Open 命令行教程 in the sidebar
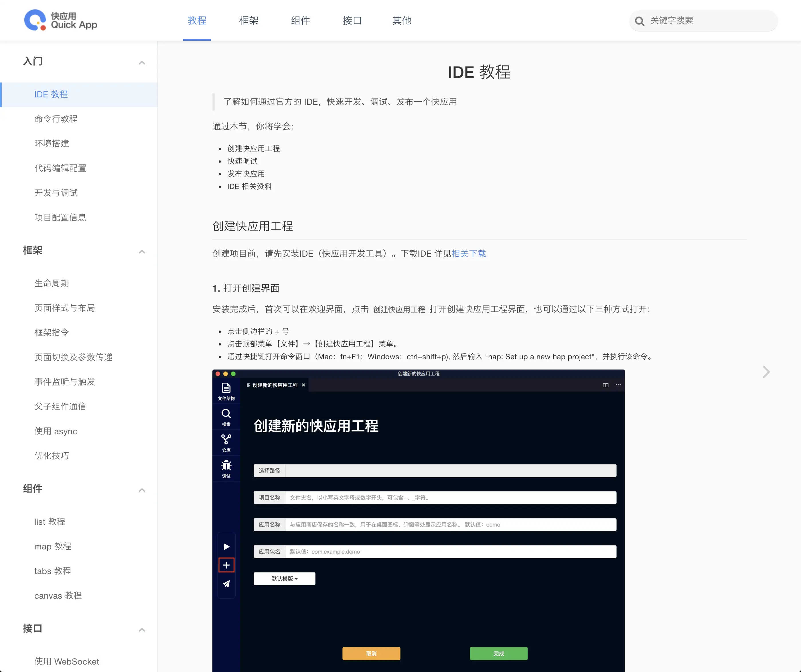The height and width of the screenshot is (672, 801). (x=56, y=119)
